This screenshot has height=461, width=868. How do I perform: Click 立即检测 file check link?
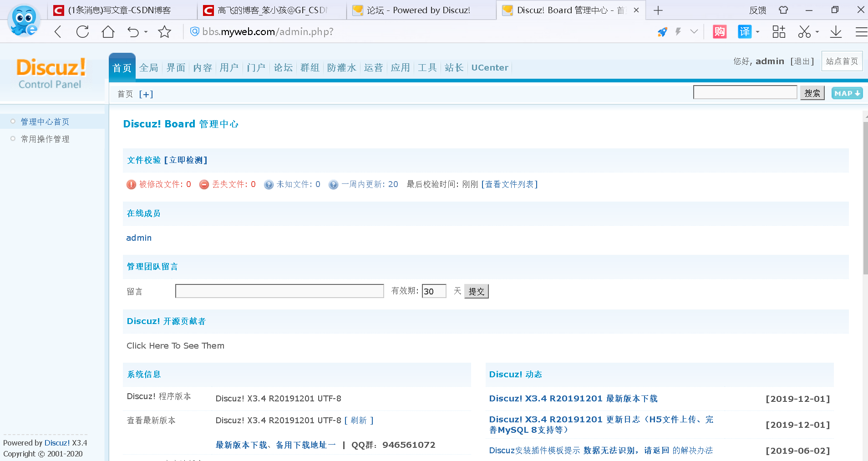186,160
